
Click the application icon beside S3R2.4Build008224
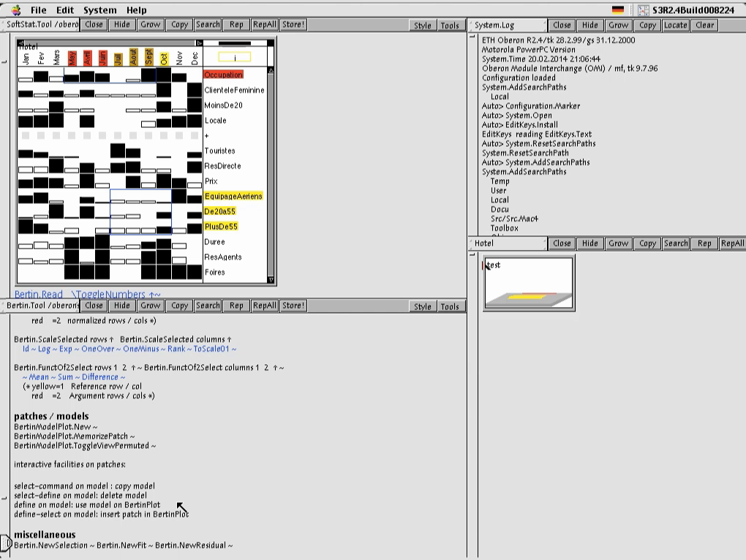(643, 10)
